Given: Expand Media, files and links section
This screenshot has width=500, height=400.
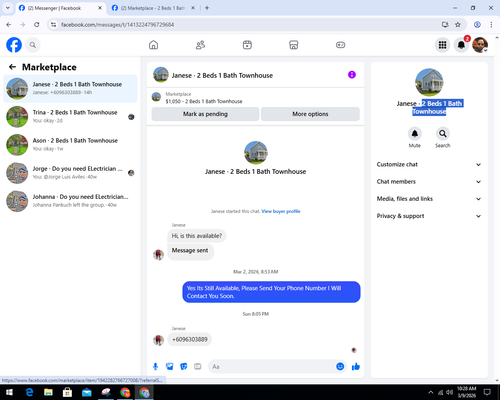Looking at the screenshot, I should tap(429, 199).
